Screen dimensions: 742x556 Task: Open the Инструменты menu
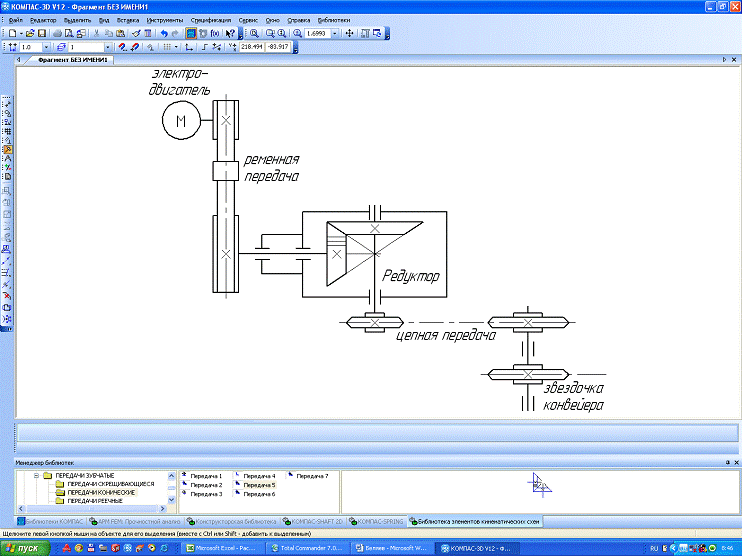coord(164,19)
